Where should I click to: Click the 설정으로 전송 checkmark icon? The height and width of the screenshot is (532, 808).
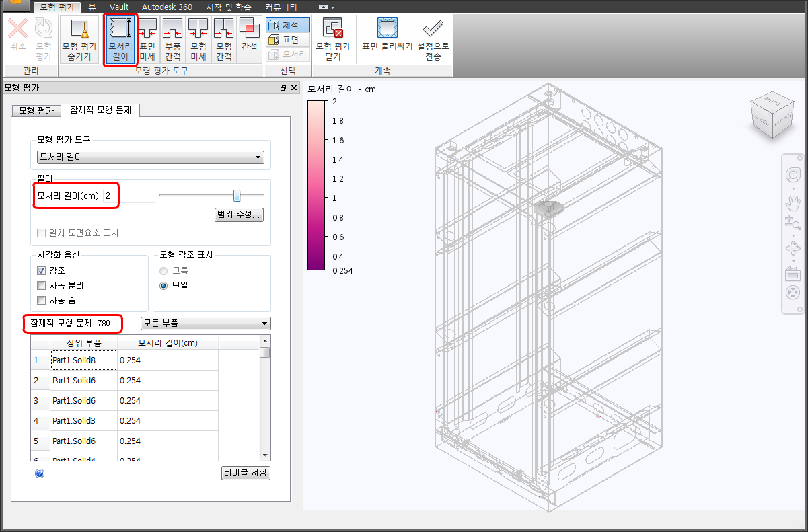click(433, 40)
